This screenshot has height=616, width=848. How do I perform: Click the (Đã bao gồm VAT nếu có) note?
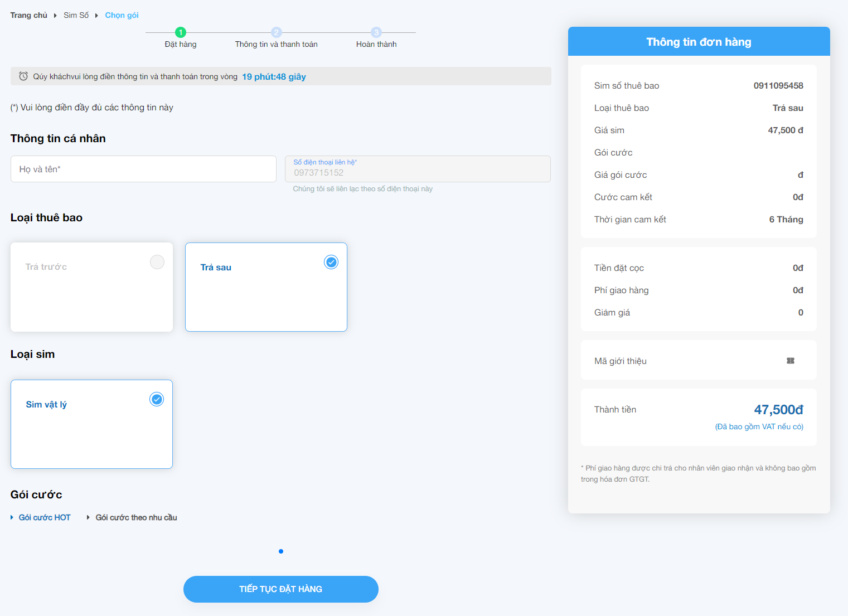[759, 426]
